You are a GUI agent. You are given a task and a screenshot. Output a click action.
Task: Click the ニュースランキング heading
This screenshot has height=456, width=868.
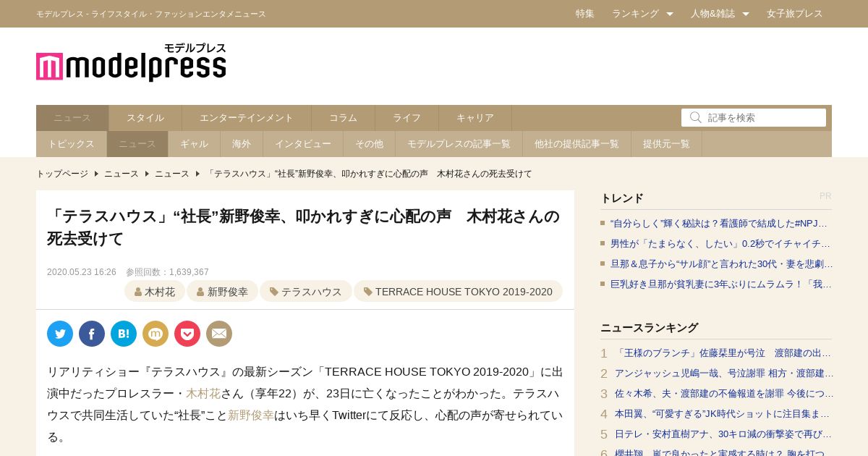pos(650,328)
